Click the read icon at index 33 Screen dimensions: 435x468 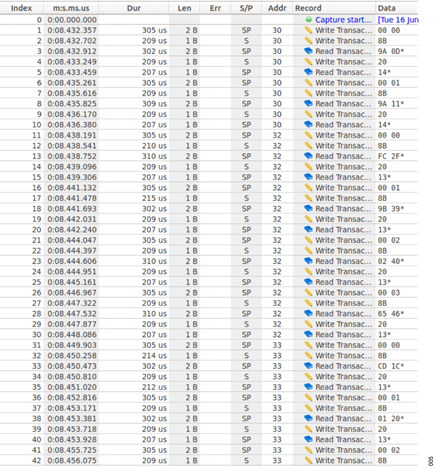308,366
